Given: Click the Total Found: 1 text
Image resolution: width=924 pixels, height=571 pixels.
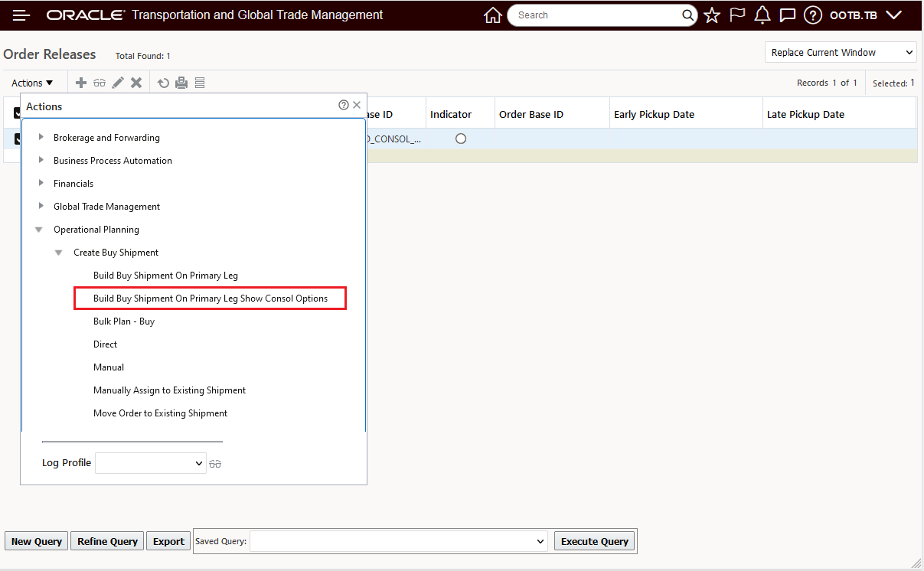Looking at the screenshot, I should coord(142,56).
